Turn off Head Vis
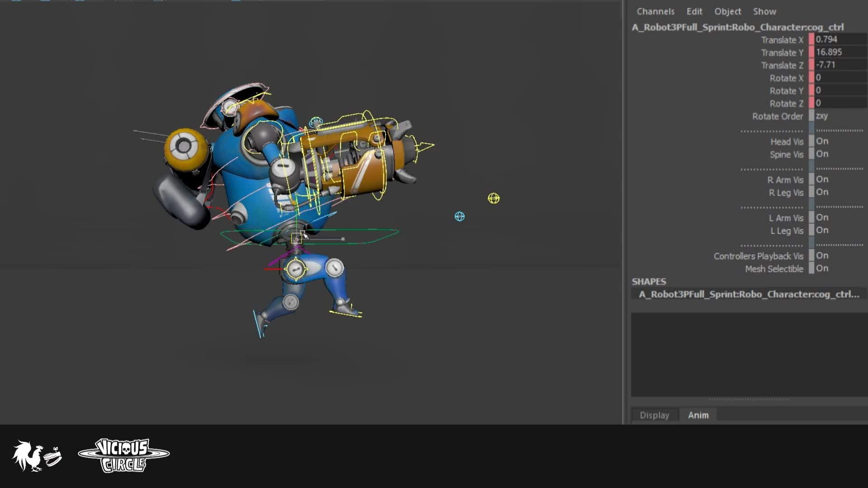 click(x=822, y=141)
